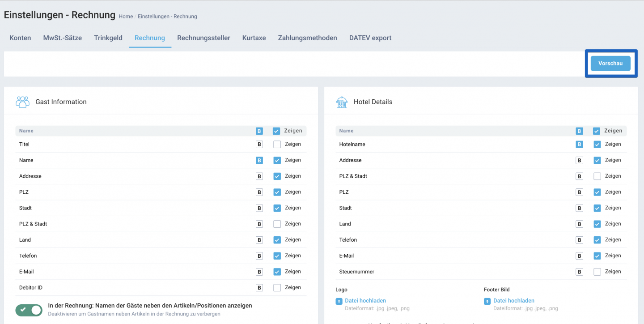This screenshot has height=324, width=644.
Task: Click the Gast Information guests icon
Action: 22,102
